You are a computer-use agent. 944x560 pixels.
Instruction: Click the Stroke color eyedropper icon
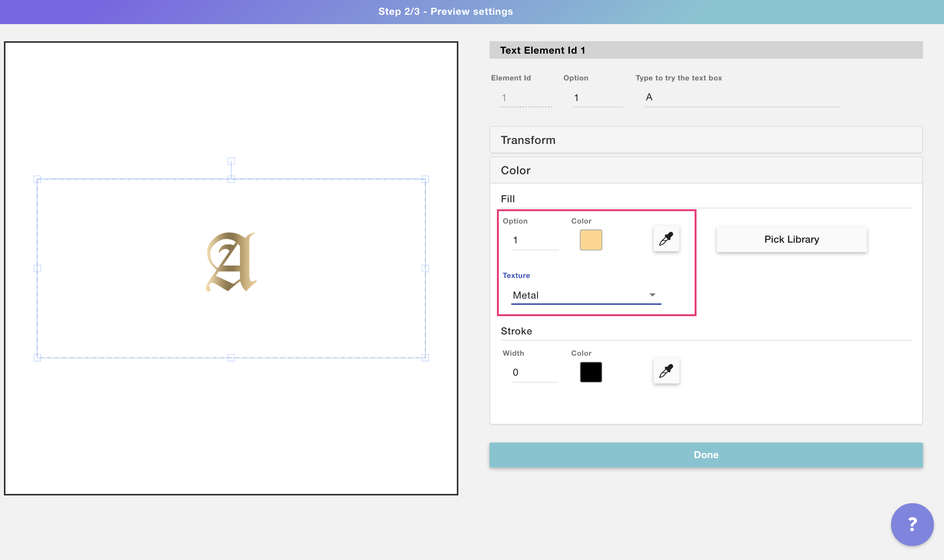666,371
